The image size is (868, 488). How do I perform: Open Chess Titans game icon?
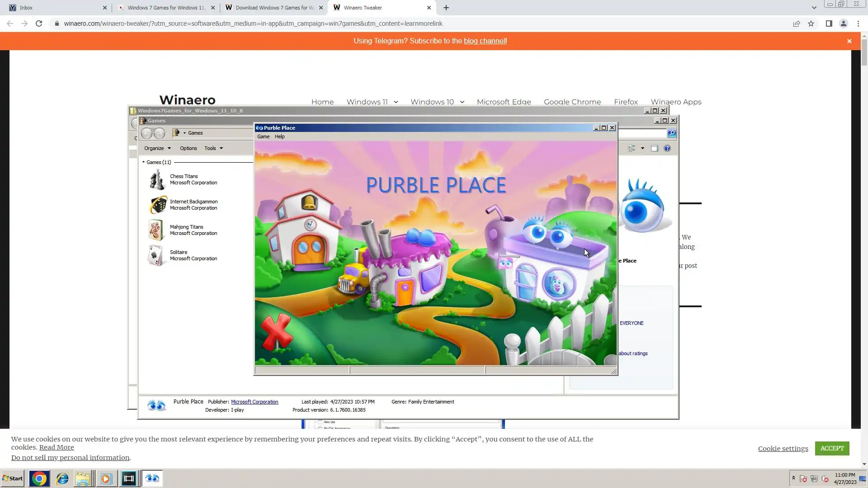pyautogui.click(x=157, y=179)
